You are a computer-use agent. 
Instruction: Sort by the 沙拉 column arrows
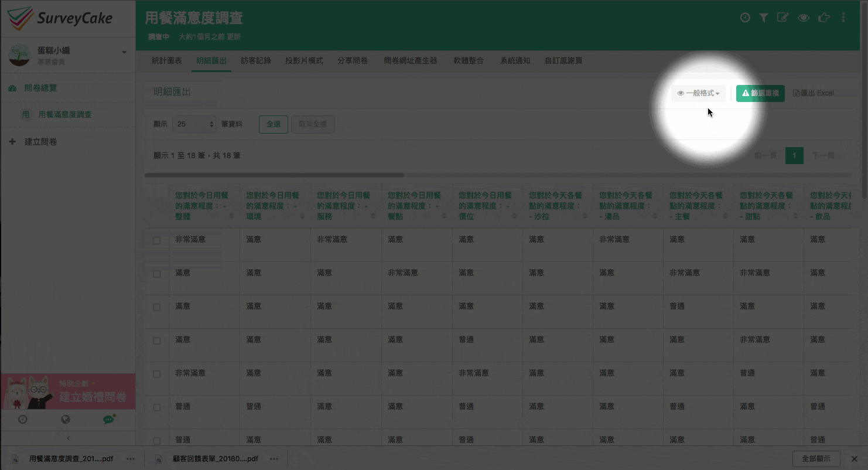coord(585,216)
